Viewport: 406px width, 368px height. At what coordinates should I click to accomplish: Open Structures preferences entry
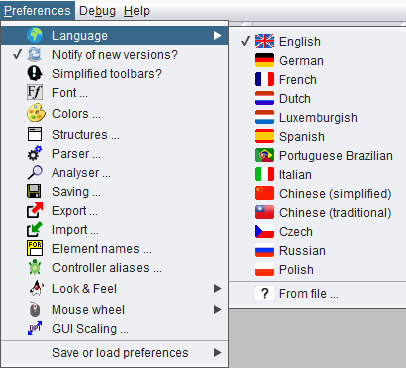115,134
